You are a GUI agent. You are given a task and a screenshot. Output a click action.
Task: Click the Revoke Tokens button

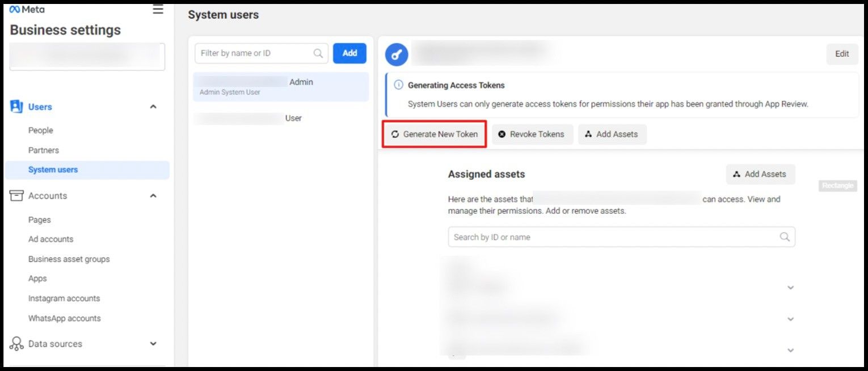tap(532, 134)
